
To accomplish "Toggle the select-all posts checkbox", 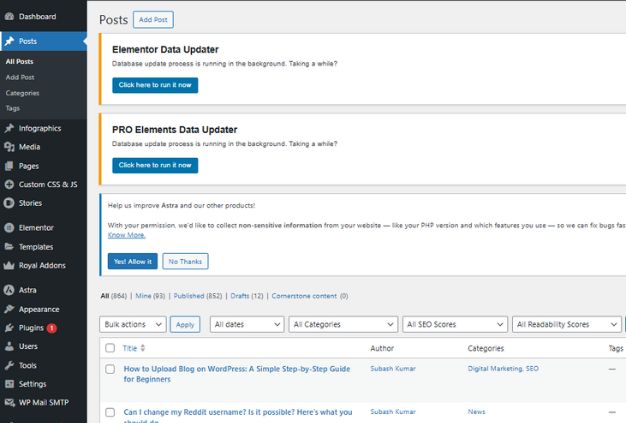I will tap(110, 348).
